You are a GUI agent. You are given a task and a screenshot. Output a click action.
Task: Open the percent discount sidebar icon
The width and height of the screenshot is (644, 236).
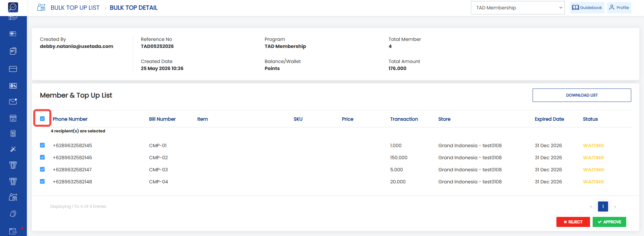click(13, 86)
